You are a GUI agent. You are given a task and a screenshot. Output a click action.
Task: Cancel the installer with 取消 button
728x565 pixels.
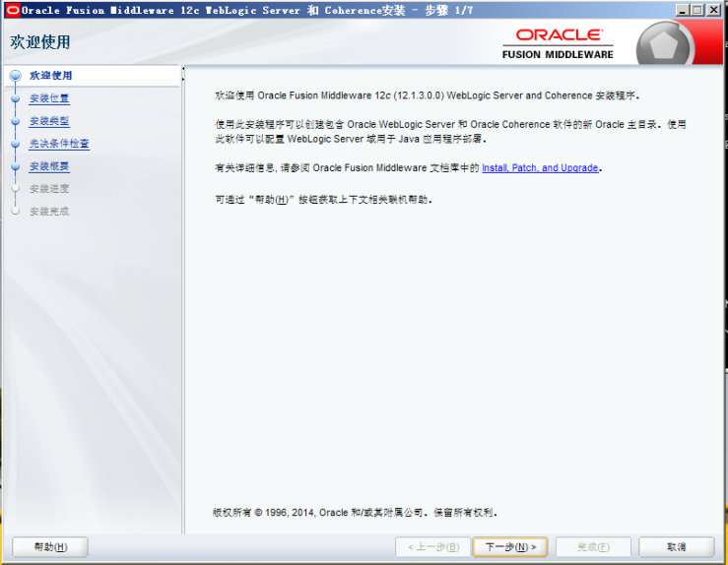[x=676, y=547]
